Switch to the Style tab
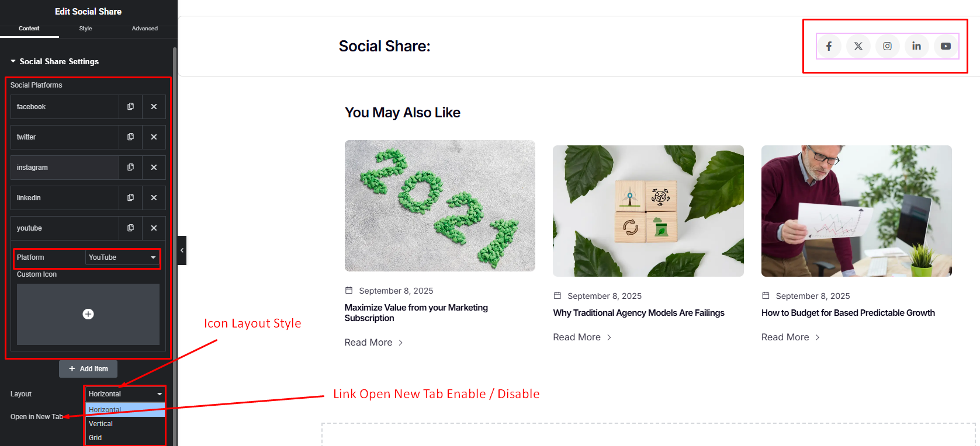The image size is (980, 446). coord(85,29)
